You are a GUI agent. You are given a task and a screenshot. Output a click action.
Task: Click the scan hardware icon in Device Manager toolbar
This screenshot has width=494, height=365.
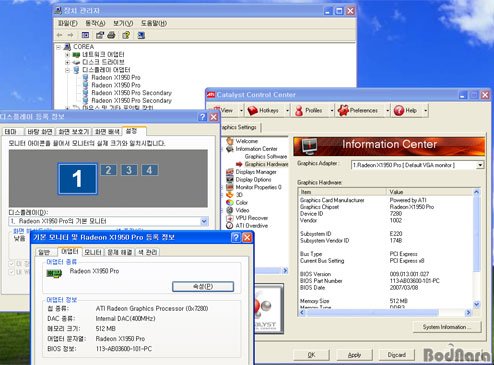[141, 35]
